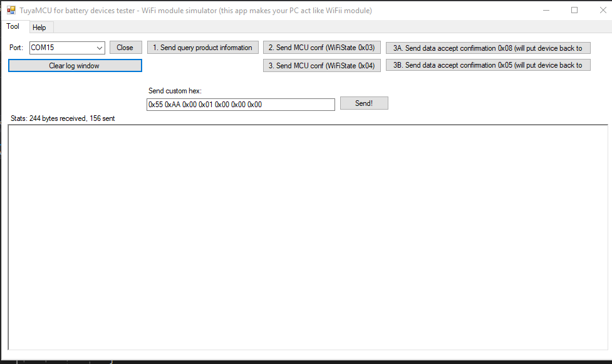Close the TuyaMCU tester window
Screen dimensions: 612x364
coord(603,10)
